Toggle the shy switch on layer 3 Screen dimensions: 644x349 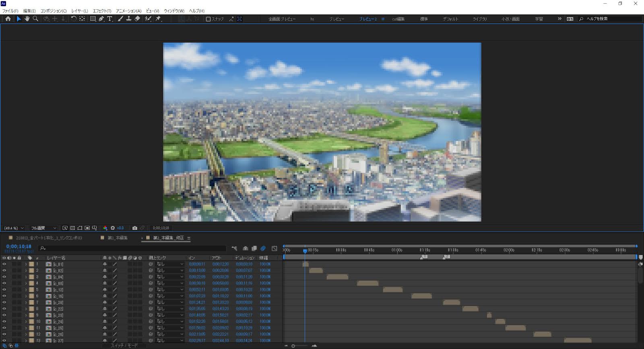click(x=105, y=277)
